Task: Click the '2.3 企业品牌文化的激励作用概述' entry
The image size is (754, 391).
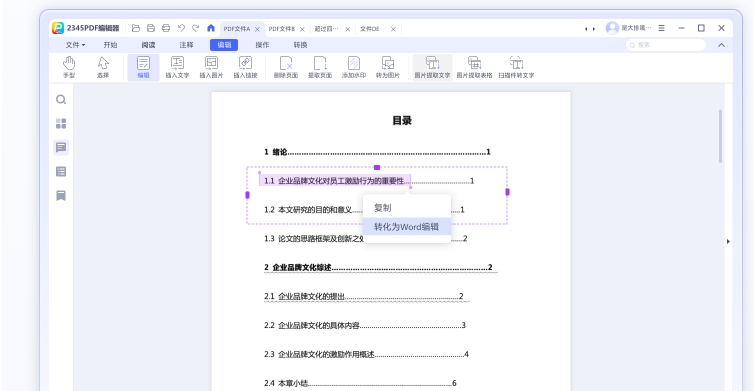Action: [366, 354]
